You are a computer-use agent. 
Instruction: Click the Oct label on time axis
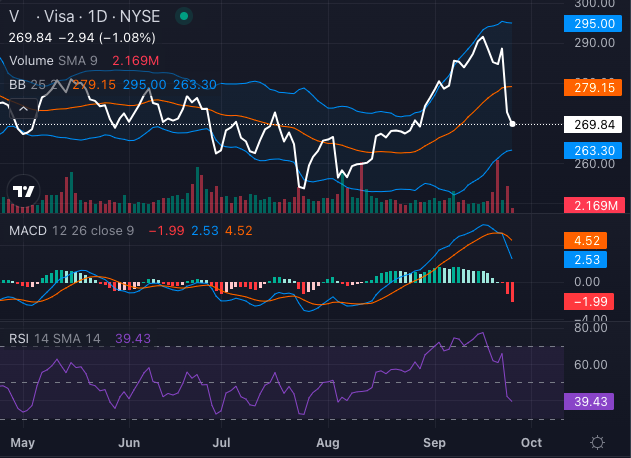[x=531, y=443]
